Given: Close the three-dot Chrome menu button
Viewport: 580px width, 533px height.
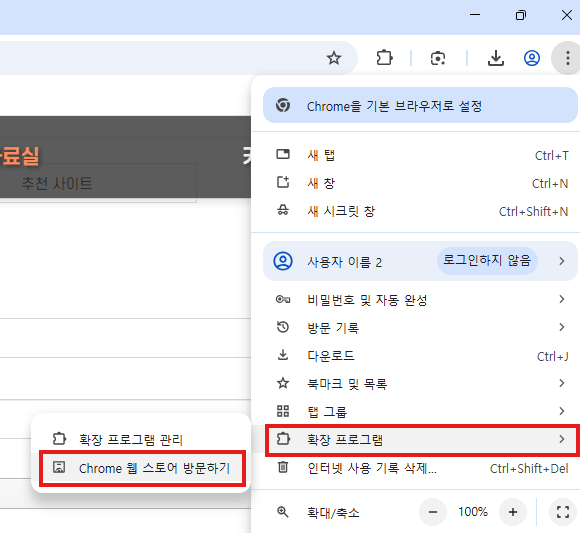Looking at the screenshot, I should (x=567, y=58).
